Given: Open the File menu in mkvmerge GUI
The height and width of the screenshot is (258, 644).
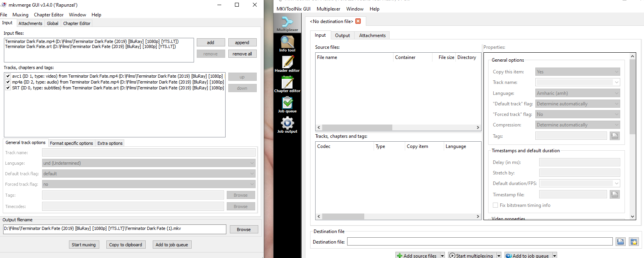Looking at the screenshot, I should [x=4, y=15].
